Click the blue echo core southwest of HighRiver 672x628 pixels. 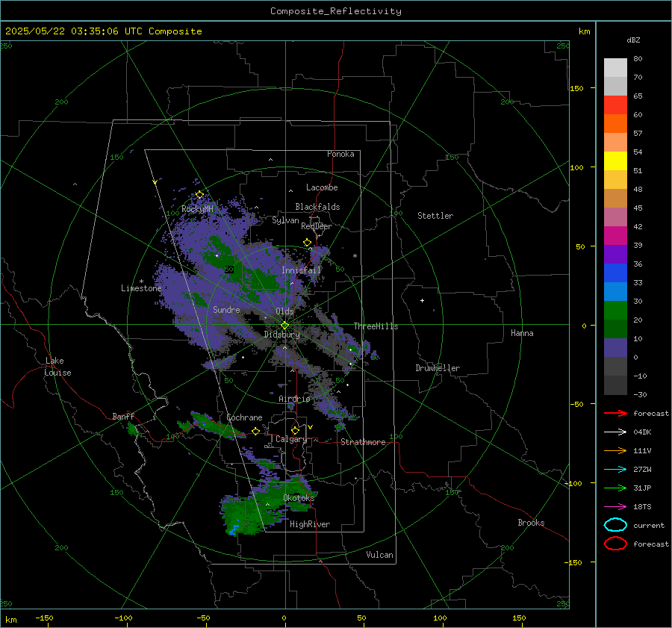[234, 530]
